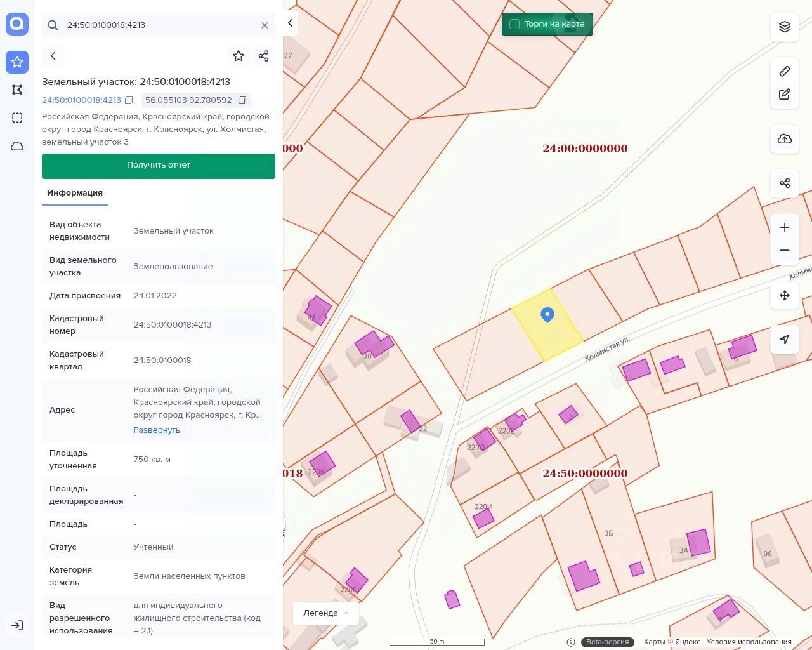Select the ruler measurement tool

coord(785,71)
